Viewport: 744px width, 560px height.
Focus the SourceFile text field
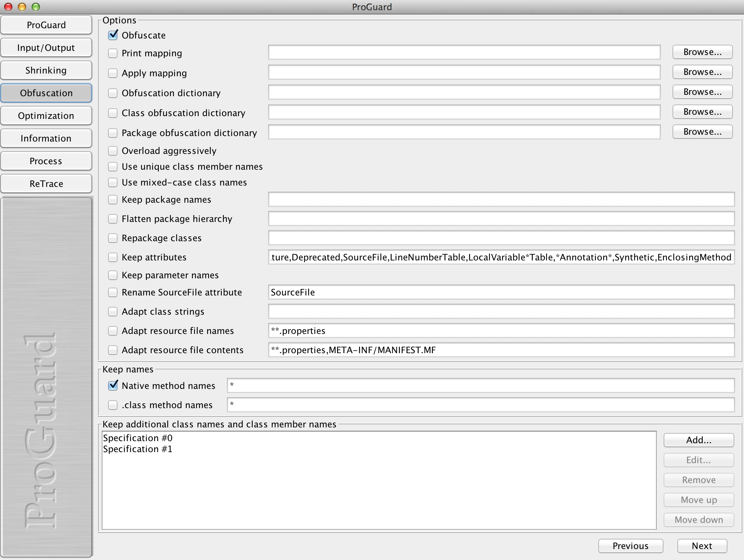pyautogui.click(x=501, y=292)
